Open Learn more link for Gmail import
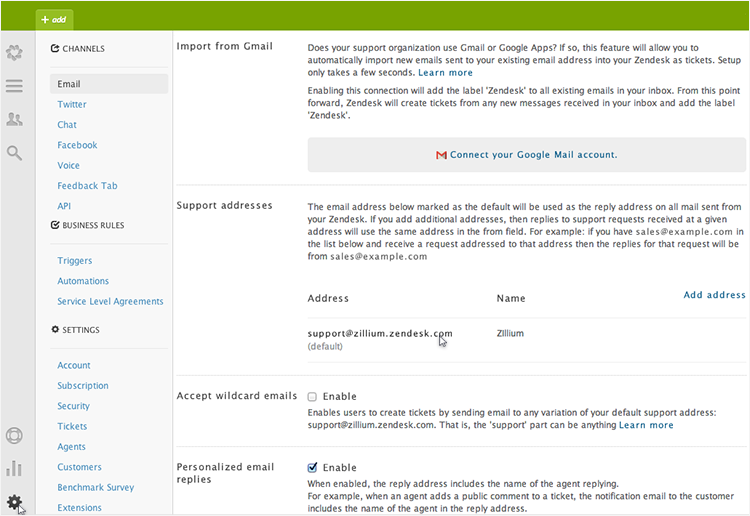 (x=445, y=73)
